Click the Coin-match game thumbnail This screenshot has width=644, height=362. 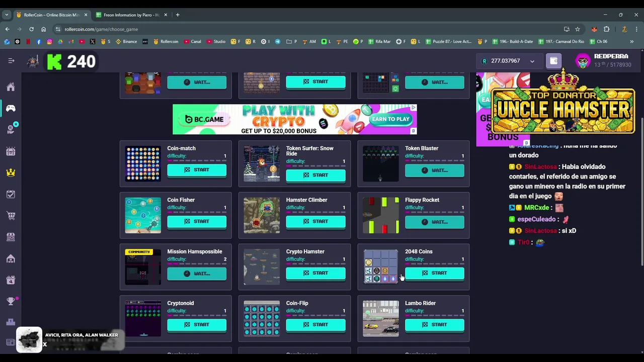coord(143,163)
